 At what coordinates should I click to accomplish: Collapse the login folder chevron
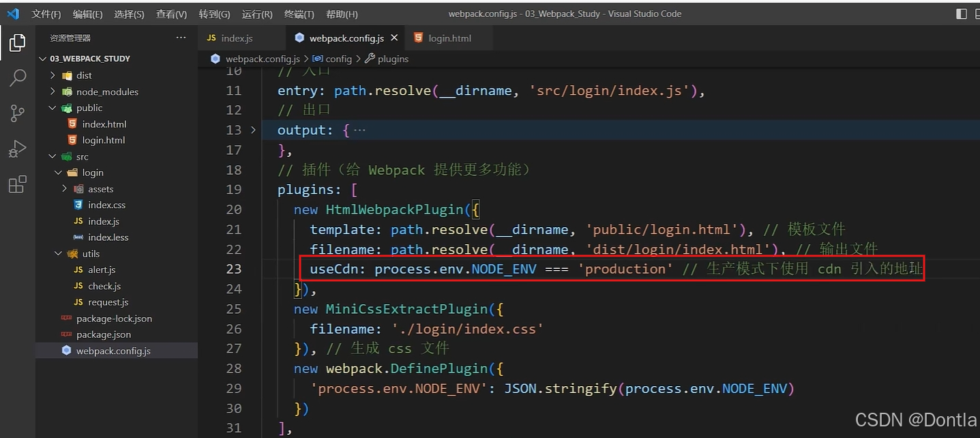[x=59, y=173]
